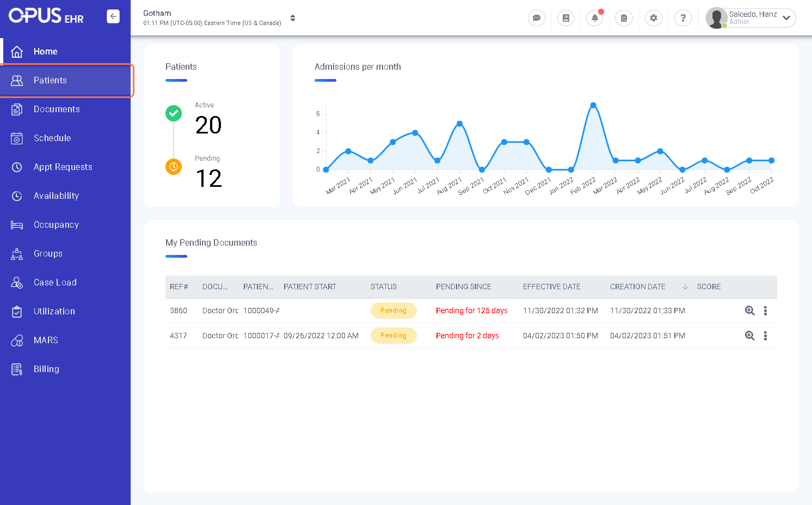Image resolution: width=812 pixels, height=505 pixels.
Task: Click the user avatar picture
Action: pyautogui.click(x=717, y=18)
